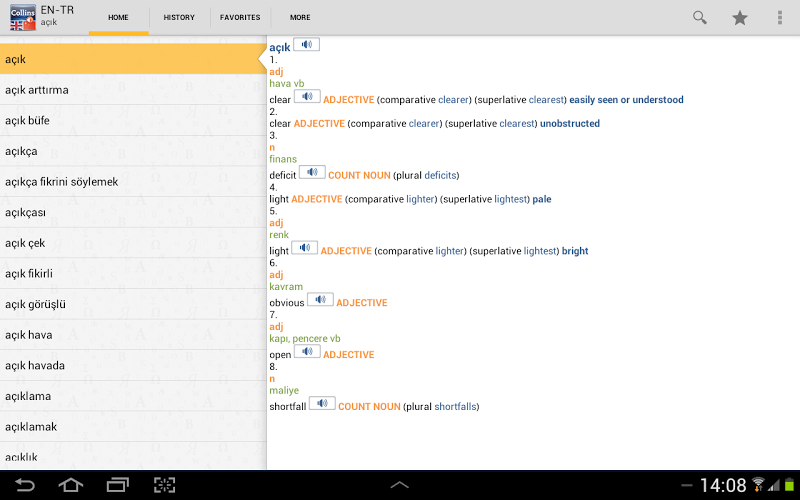
Task: Click the clock showing 14:08
Action: pos(723,485)
